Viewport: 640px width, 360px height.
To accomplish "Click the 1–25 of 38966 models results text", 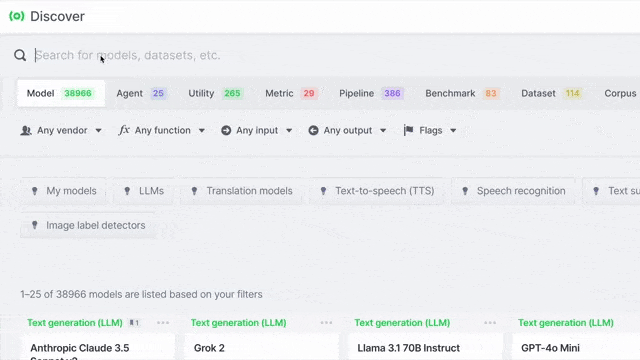I will (141, 294).
